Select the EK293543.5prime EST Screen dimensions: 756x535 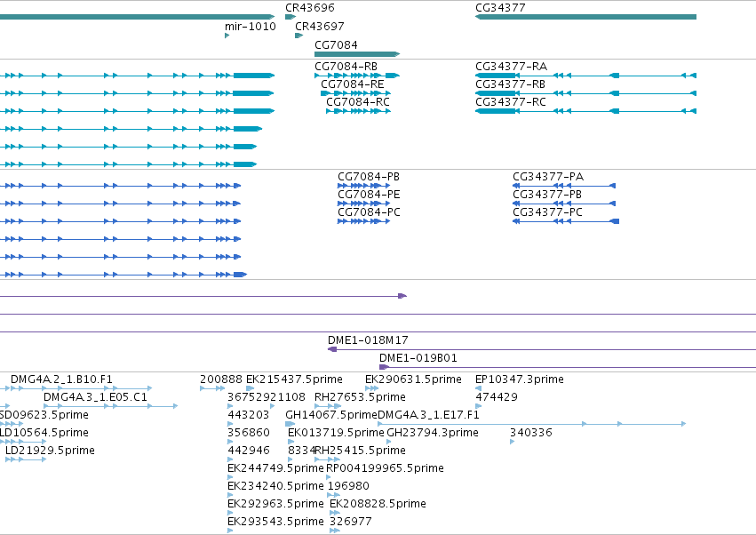coord(275,523)
